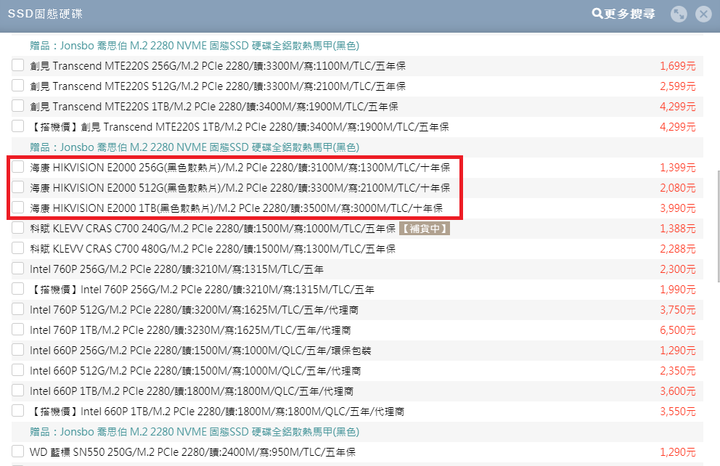Check Intel 760P 256G 2,300元 checkbox

(18, 268)
